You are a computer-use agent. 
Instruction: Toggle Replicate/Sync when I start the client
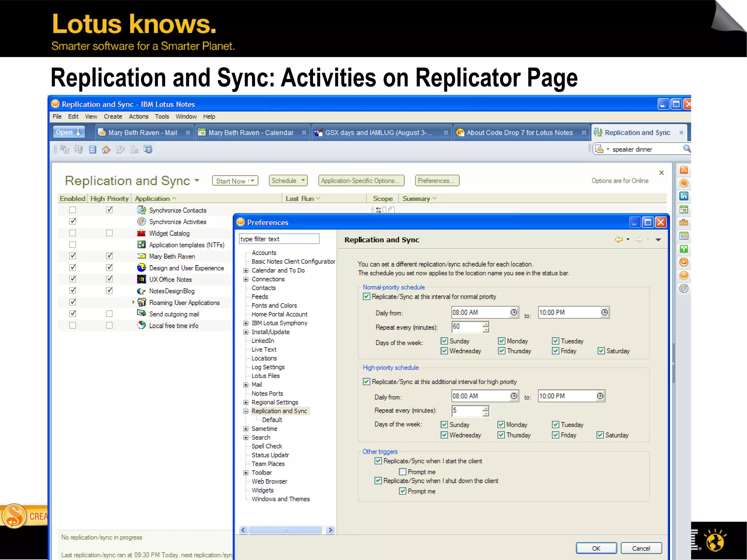click(x=378, y=461)
